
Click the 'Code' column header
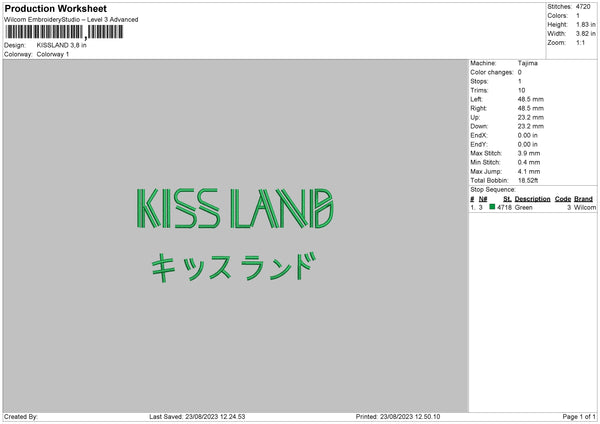562,199
